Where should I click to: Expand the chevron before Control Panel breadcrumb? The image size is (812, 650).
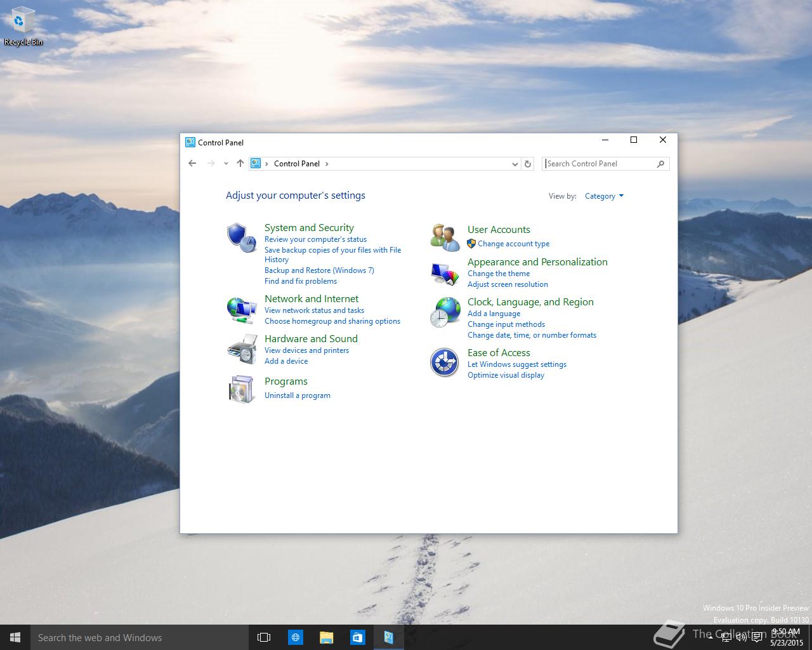(x=266, y=164)
